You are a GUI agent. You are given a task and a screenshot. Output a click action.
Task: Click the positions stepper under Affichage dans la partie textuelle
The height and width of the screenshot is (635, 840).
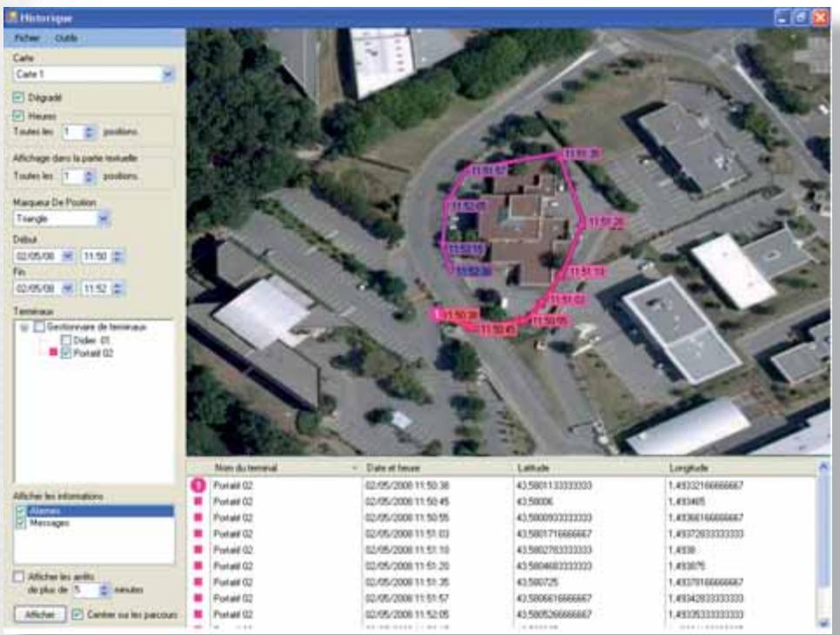(90, 176)
